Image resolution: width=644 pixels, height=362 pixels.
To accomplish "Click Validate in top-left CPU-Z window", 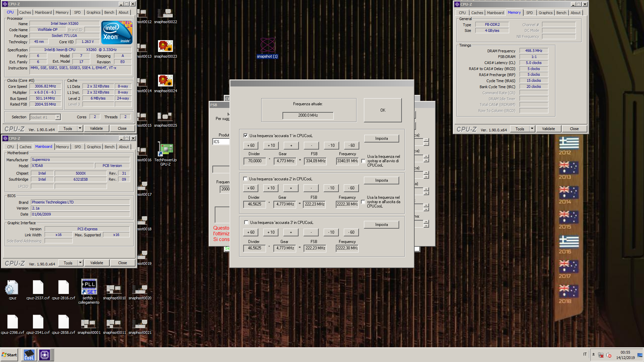I will (96, 128).
